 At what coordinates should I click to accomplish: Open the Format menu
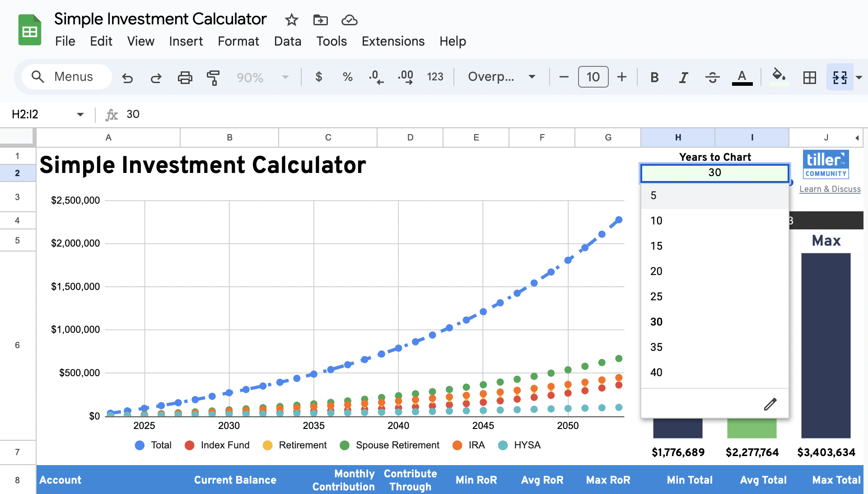click(238, 41)
